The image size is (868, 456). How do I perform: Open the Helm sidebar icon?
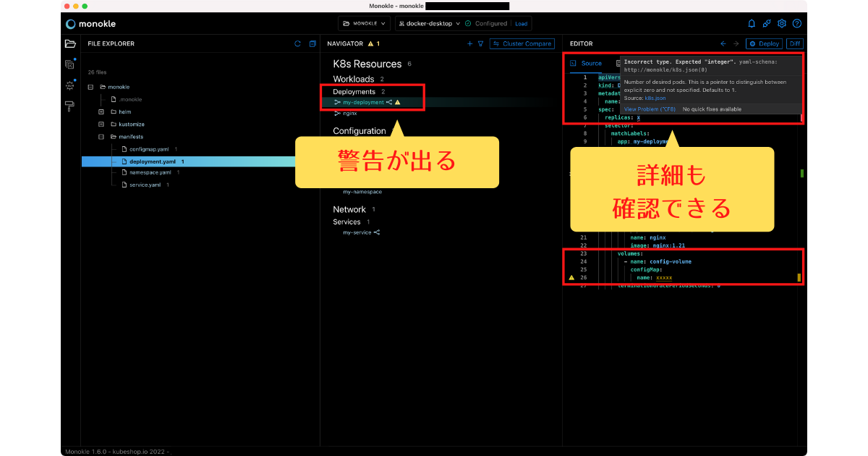click(x=70, y=85)
